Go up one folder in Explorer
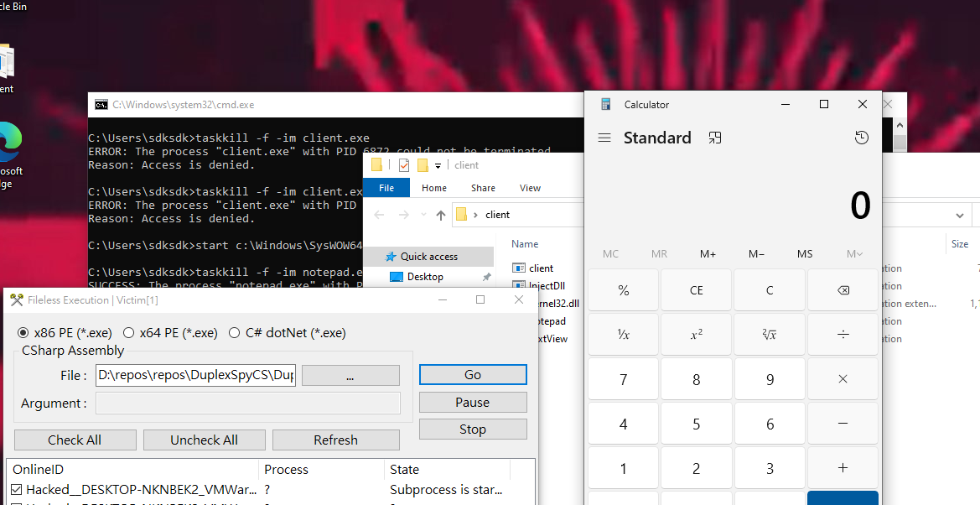This screenshot has width=980, height=505. click(x=441, y=215)
